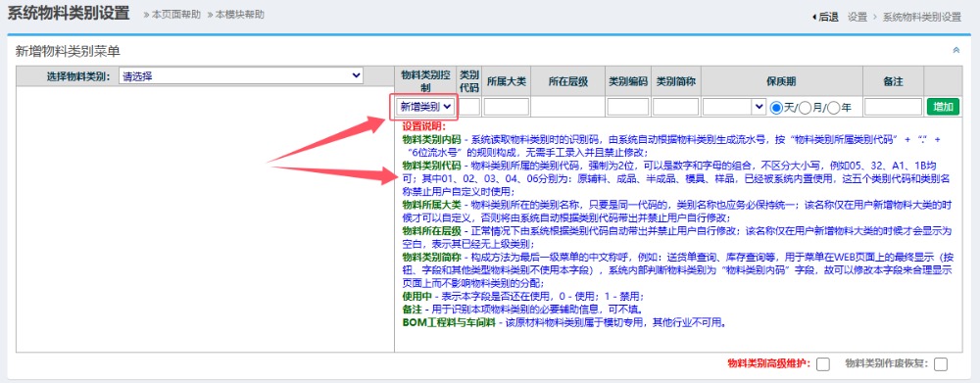Viewport: 980px width, 383px height.
Task: Select the 月 radio button
Action: pos(806,108)
